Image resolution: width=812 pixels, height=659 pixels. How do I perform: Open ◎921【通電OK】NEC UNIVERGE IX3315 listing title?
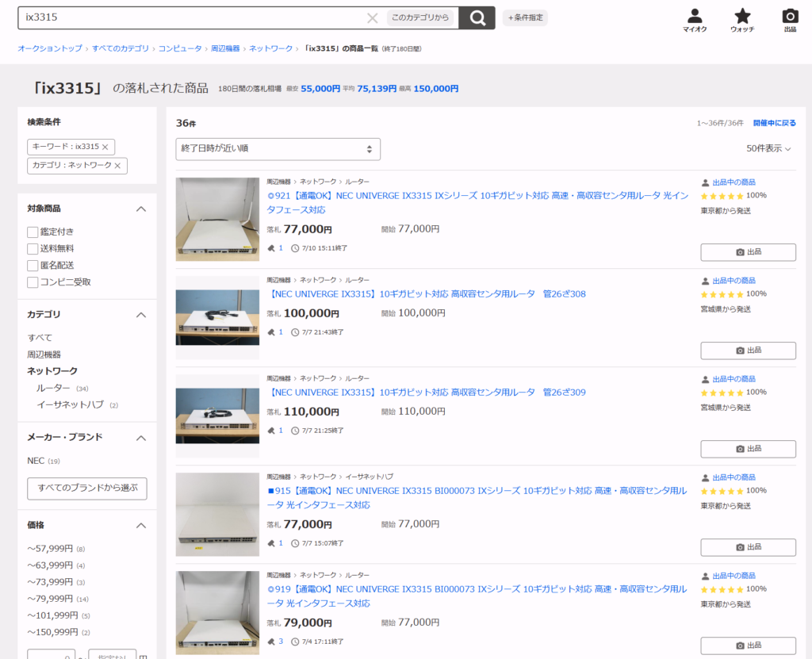[477, 202]
